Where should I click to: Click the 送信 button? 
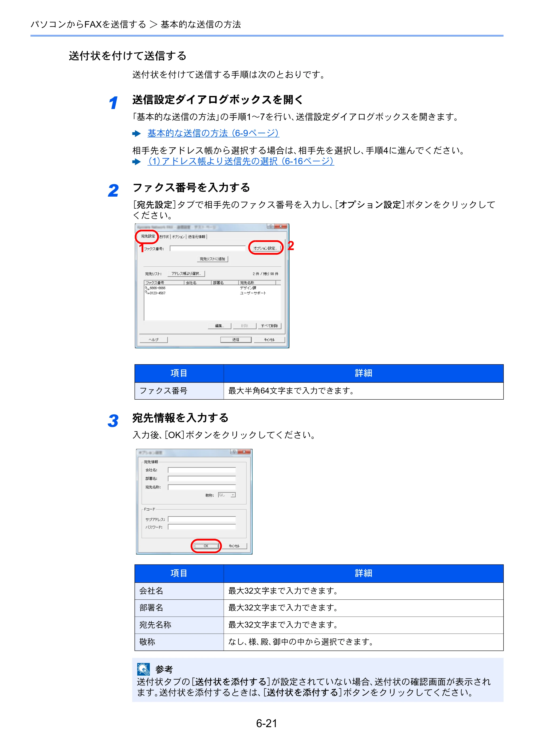pyautogui.click(x=235, y=340)
